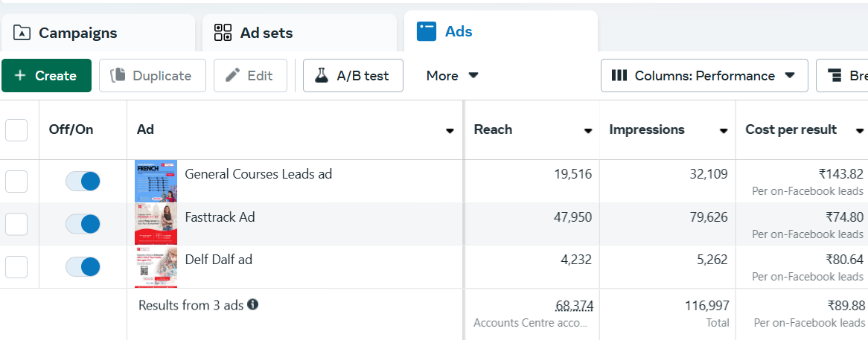This screenshot has height=340, width=868.
Task: Click the Columns bars icon
Action: pyautogui.click(x=619, y=76)
